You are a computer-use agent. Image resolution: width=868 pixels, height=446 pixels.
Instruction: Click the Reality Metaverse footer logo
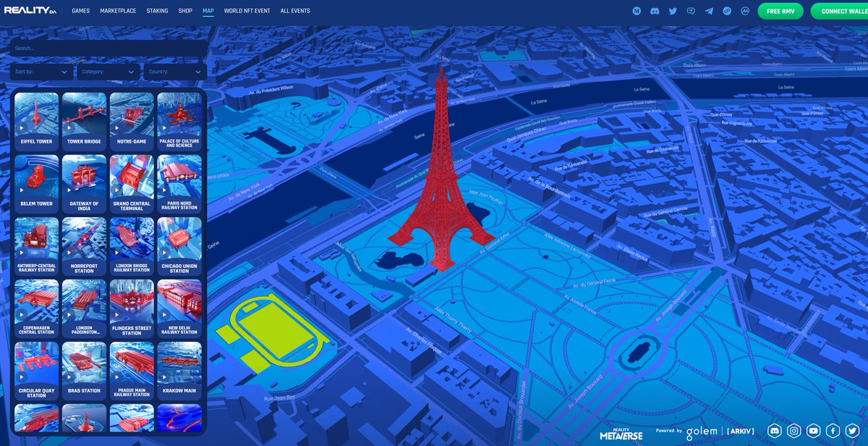621,433
